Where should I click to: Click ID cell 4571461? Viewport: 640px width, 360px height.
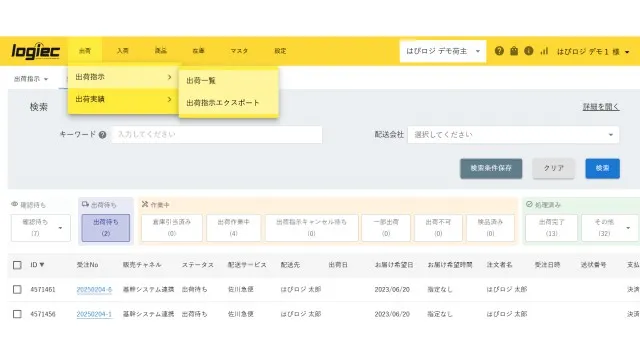(x=43, y=289)
